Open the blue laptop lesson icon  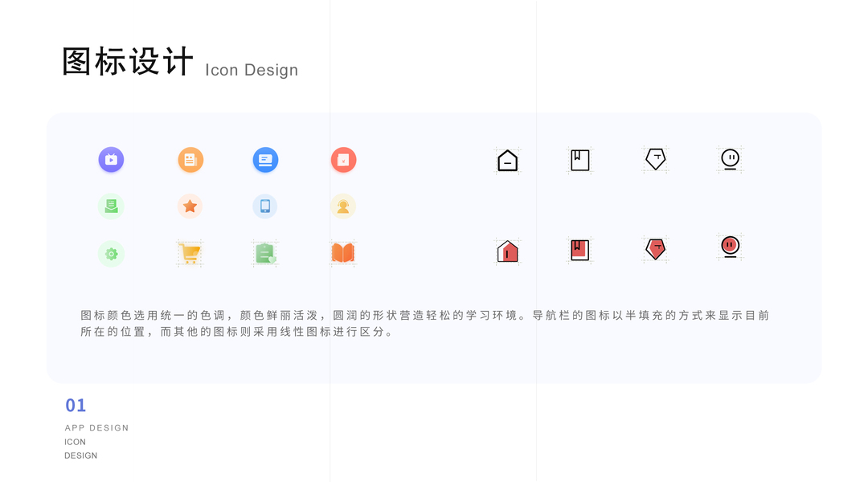click(266, 160)
